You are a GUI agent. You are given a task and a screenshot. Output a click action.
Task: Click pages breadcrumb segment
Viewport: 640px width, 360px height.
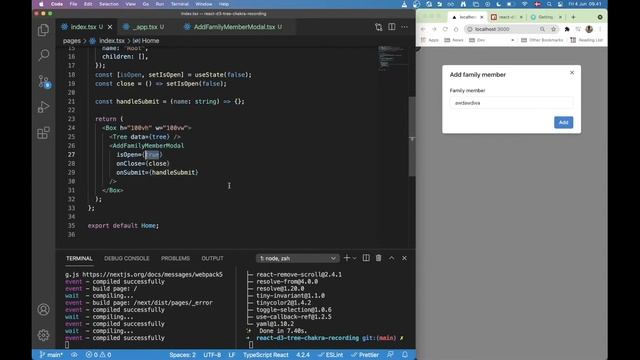[x=72, y=41]
